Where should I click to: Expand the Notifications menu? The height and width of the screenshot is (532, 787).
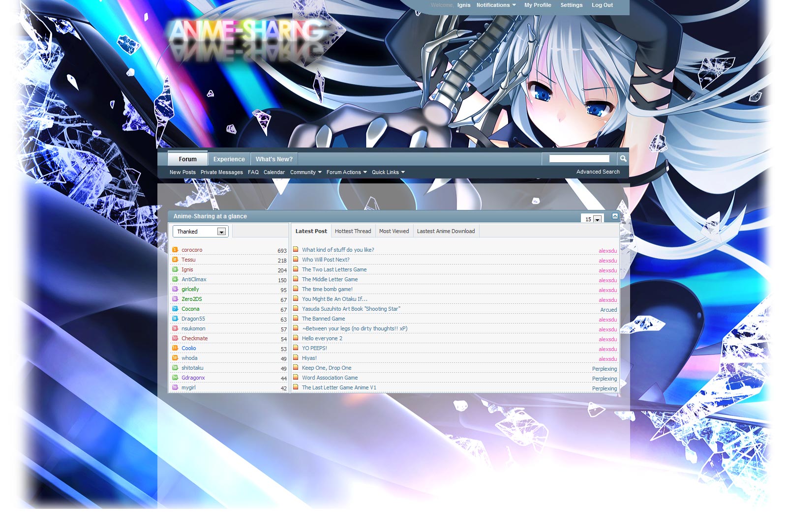pos(496,5)
